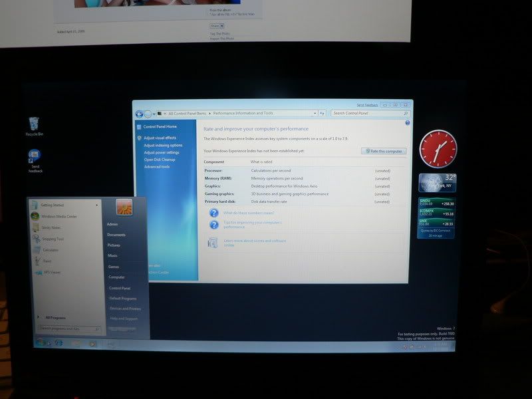Open Pictures from the Start menu
The width and height of the screenshot is (532, 399).
[114, 245]
